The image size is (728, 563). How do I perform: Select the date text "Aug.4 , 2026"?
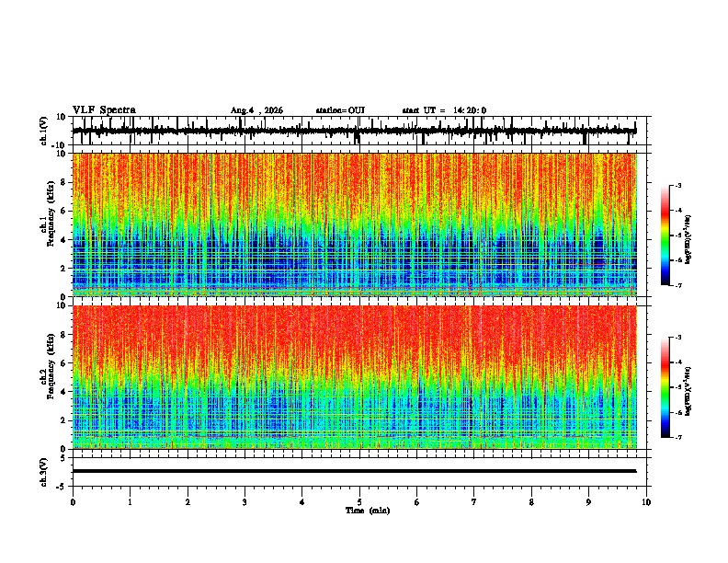coord(256,110)
